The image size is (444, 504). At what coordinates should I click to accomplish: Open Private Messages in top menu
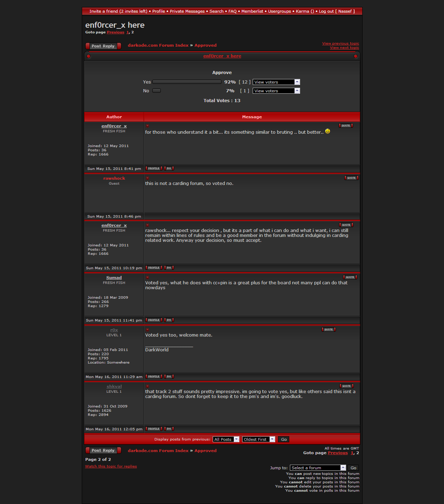187,11
